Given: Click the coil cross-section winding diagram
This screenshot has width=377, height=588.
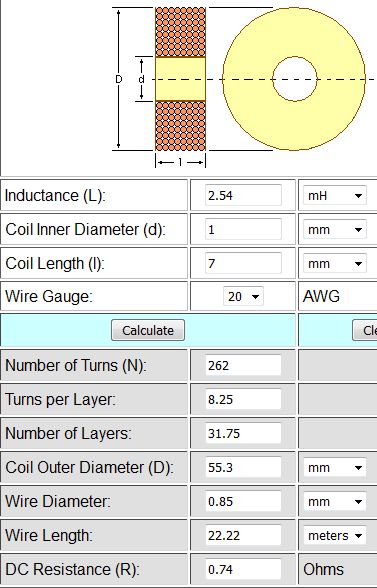Looking at the screenshot, I should pyautogui.click(x=180, y=79).
